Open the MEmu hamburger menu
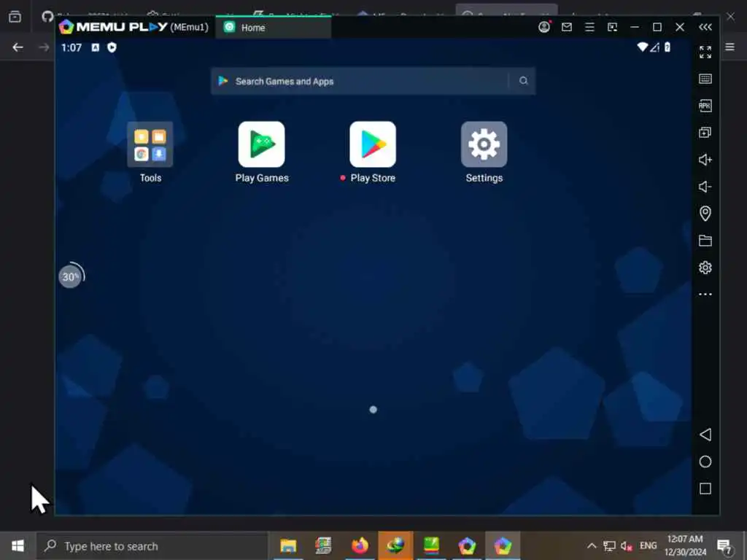The image size is (747, 560). click(589, 27)
